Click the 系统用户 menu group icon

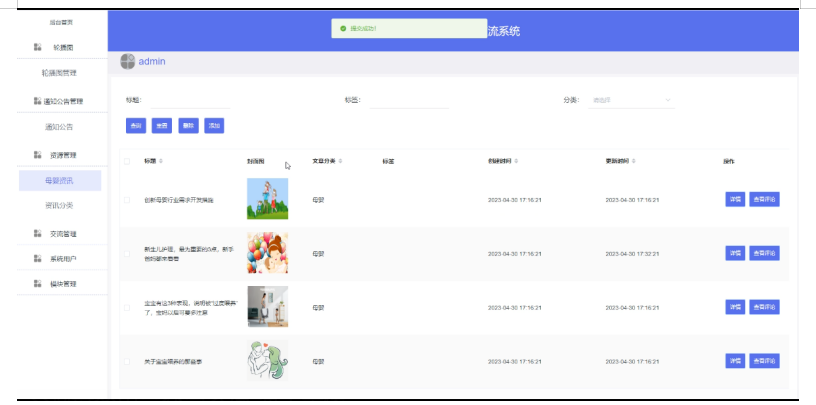(37, 258)
